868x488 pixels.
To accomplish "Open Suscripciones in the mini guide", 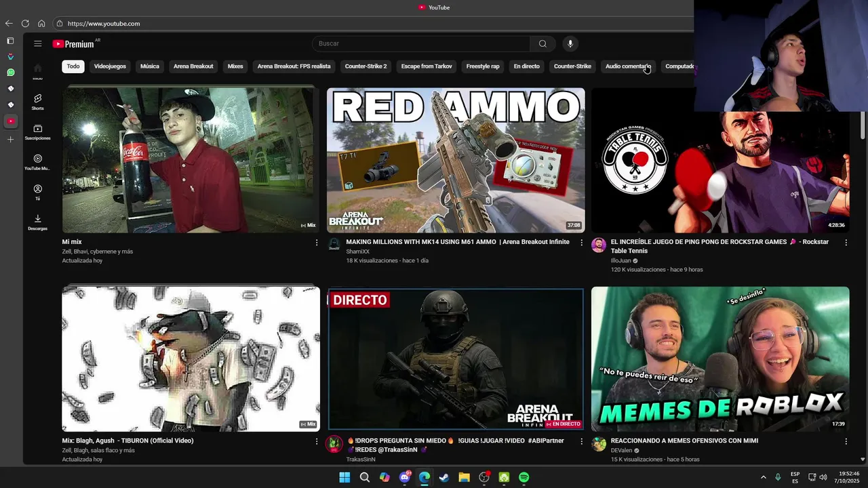I will [37, 132].
